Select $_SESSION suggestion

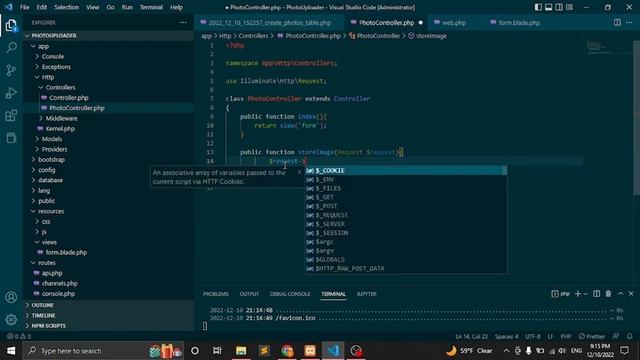click(406, 233)
